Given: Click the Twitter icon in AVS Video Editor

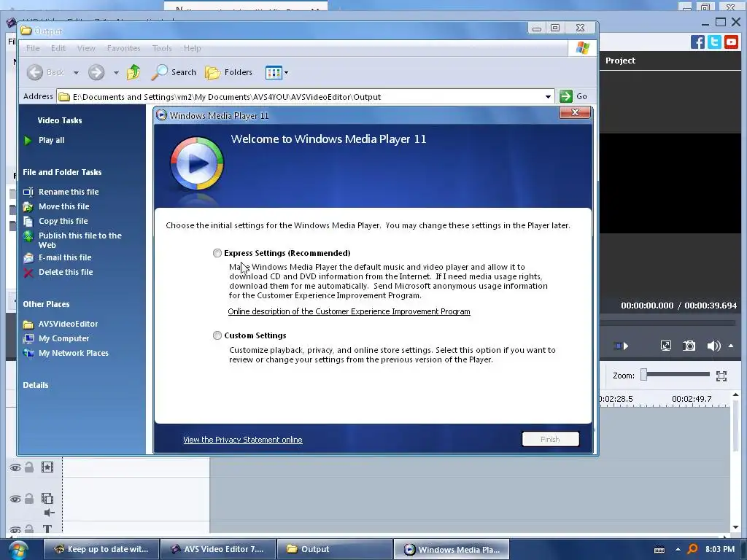Looking at the screenshot, I should click(714, 42).
